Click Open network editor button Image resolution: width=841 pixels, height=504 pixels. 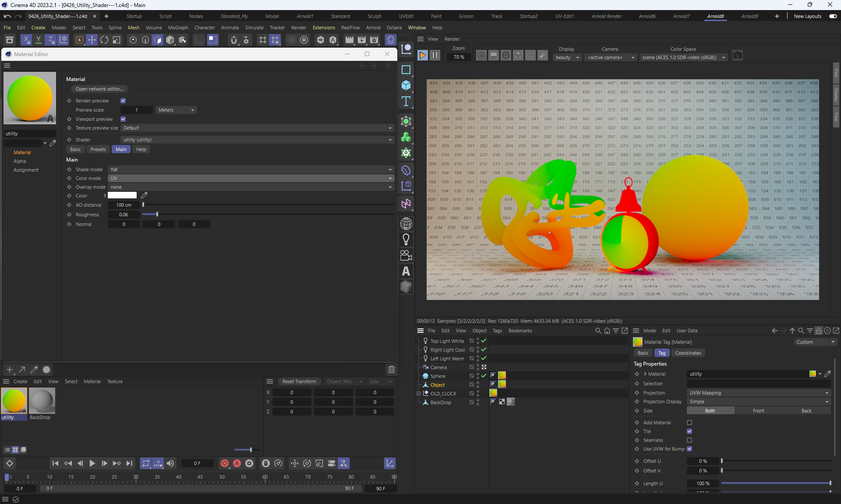pyautogui.click(x=99, y=89)
